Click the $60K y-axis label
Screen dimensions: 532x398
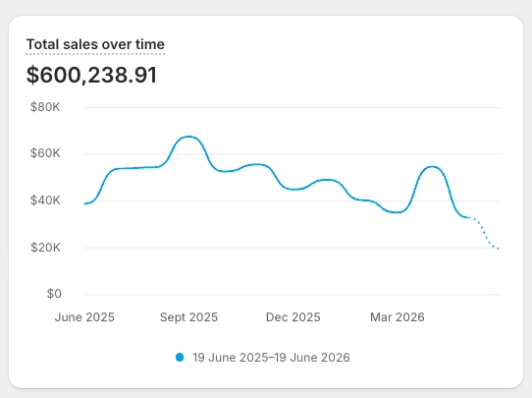click(45, 153)
